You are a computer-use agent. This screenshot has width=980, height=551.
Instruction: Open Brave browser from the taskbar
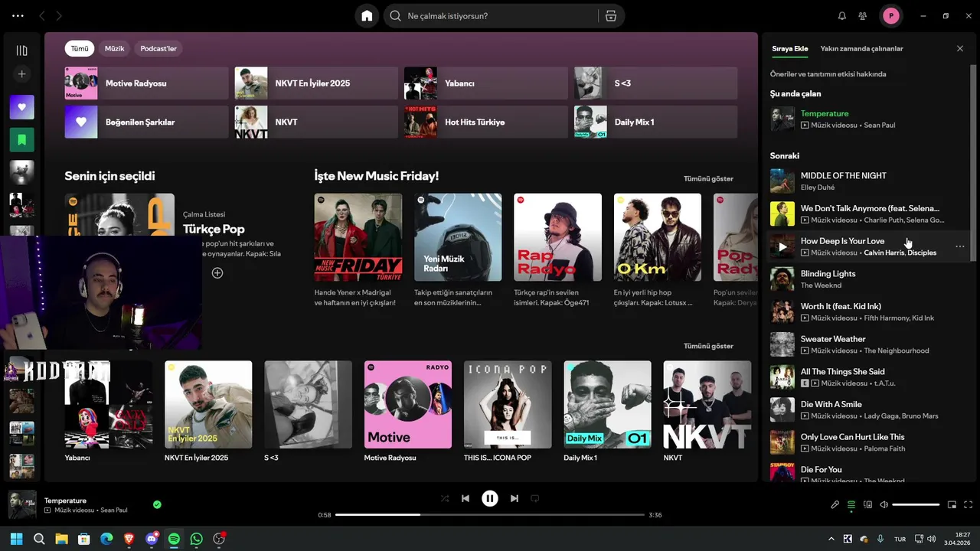(129, 539)
